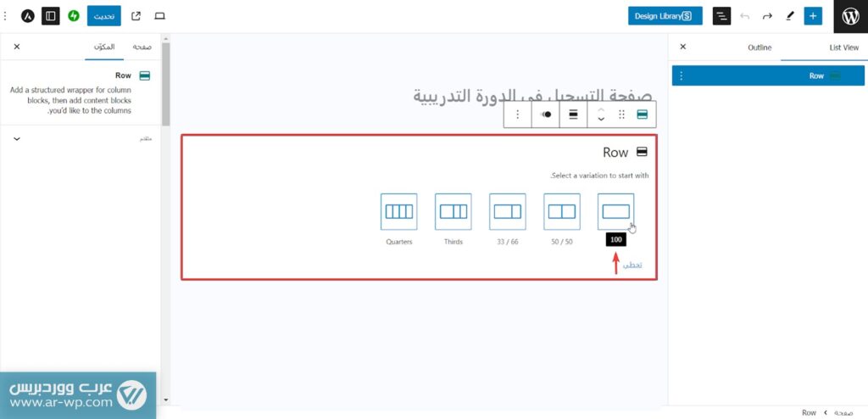Switch to the Outline tab
This screenshot has height=419, width=868.
[x=759, y=47]
